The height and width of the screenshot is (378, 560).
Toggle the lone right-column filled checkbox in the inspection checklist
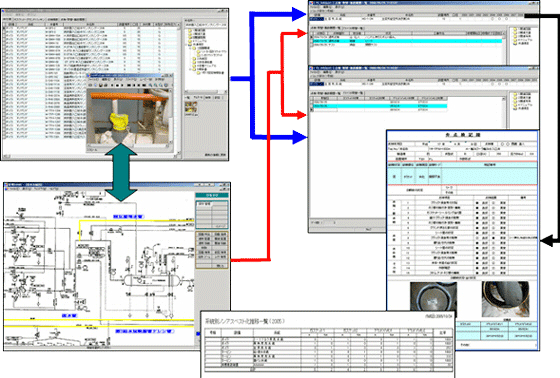(x=493, y=238)
